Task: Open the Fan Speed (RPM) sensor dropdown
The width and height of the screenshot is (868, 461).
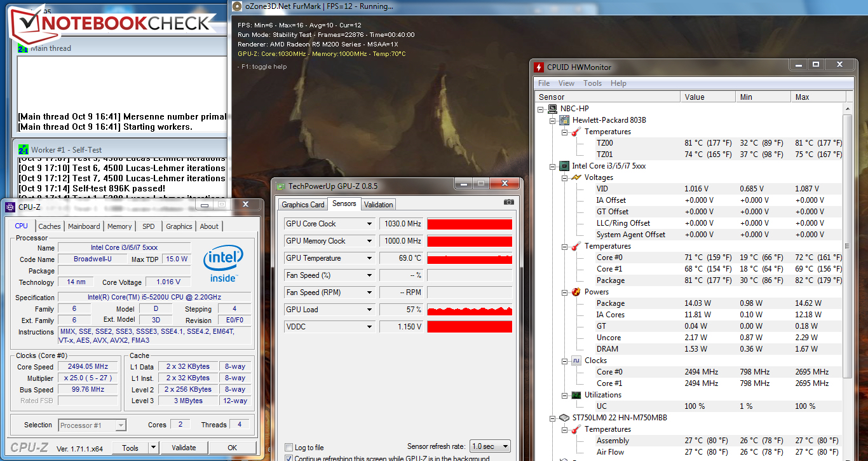Action: (x=370, y=292)
